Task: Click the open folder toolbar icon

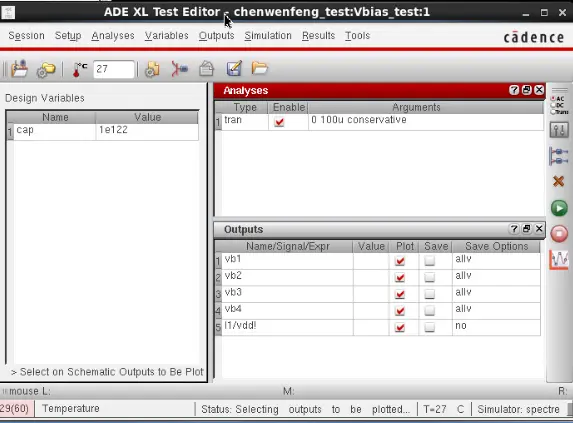Action: 260,68
